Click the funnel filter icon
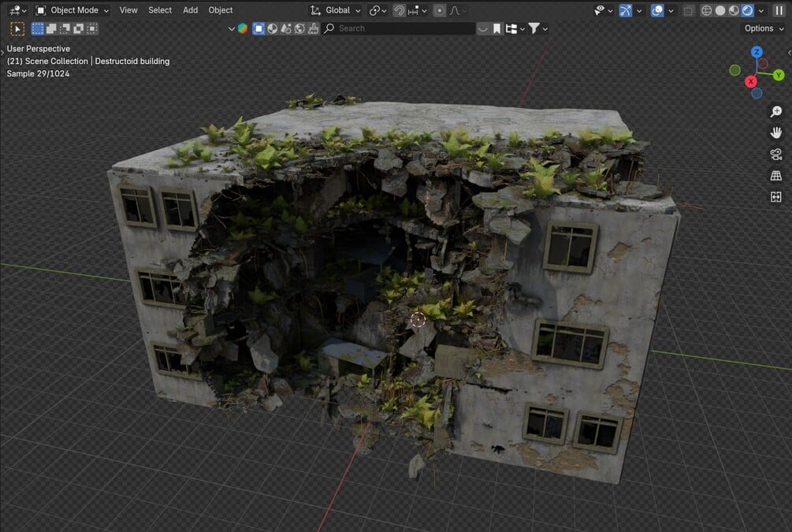Image resolution: width=792 pixels, height=532 pixels. point(534,29)
